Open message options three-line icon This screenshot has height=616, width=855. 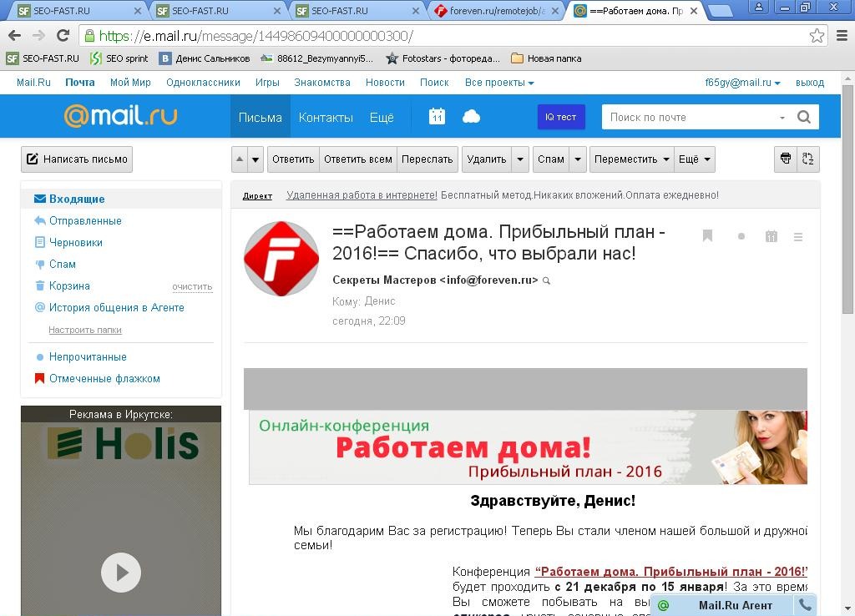pyautogui.click(x=798, y=236)
